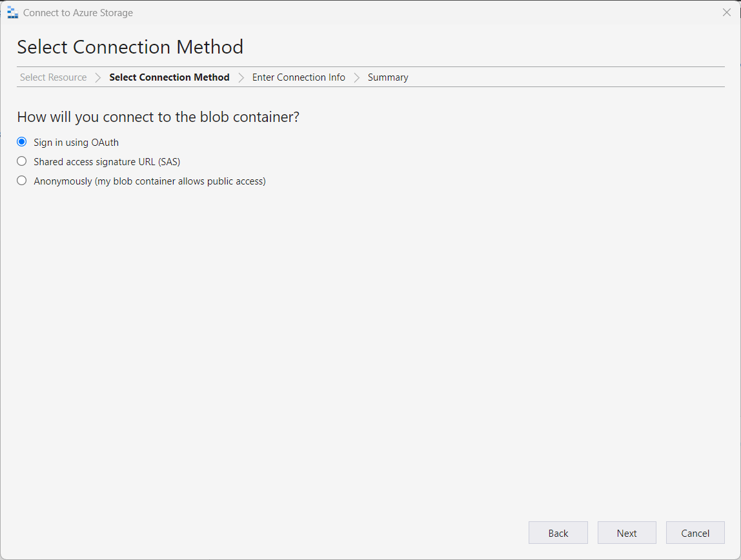Click the large "Select Connection Method" page heading
The image size is (741, 560).
(130, 47)
